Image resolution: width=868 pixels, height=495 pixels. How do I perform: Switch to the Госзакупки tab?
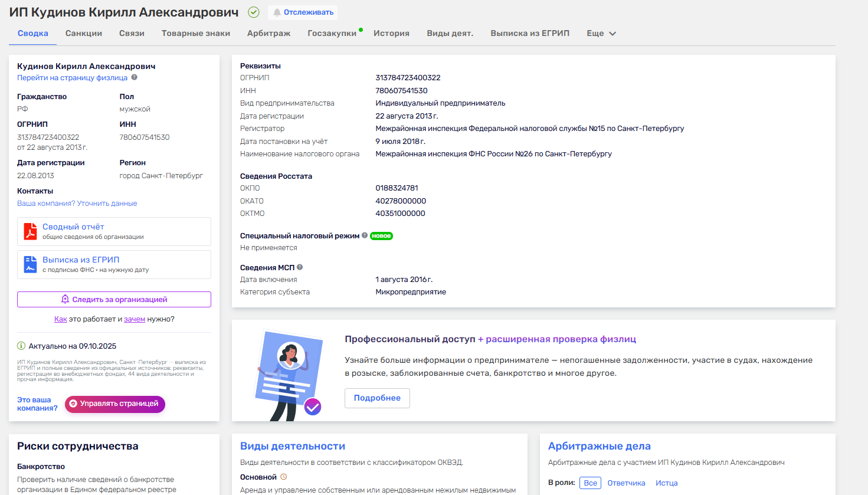[x=332, y=34]
